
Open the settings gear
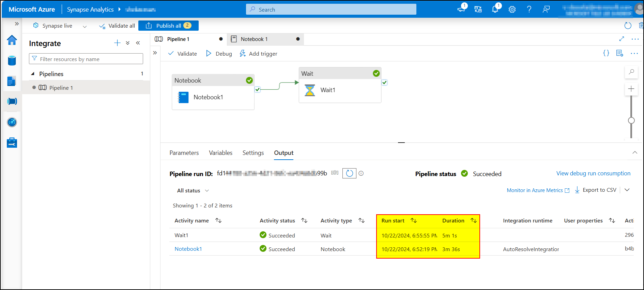click(512, 10)
